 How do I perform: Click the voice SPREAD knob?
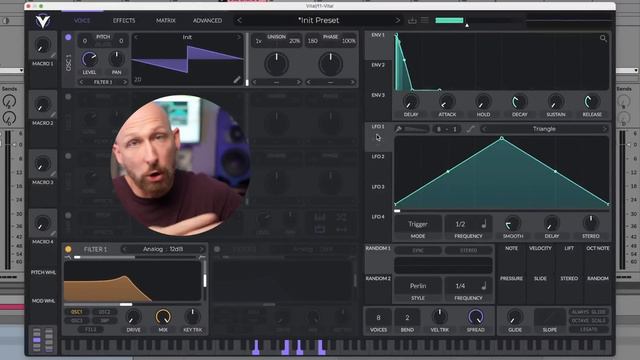tap(476, 317)
